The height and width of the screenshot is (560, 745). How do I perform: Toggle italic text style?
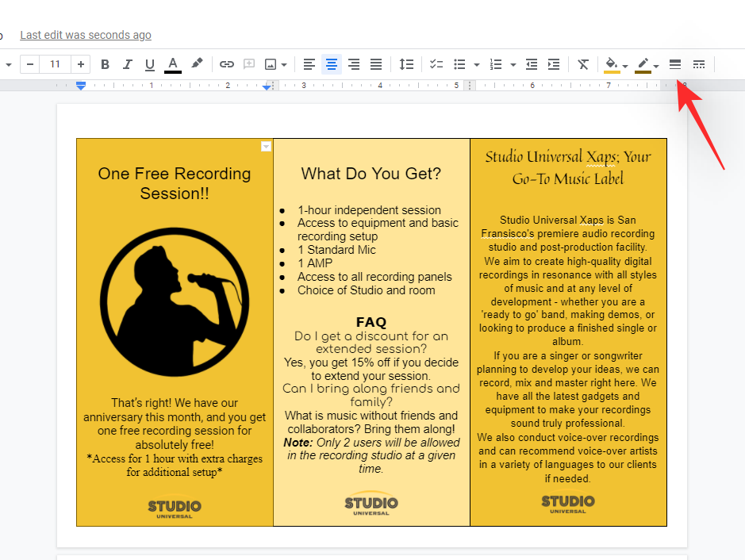click(127, 64)
